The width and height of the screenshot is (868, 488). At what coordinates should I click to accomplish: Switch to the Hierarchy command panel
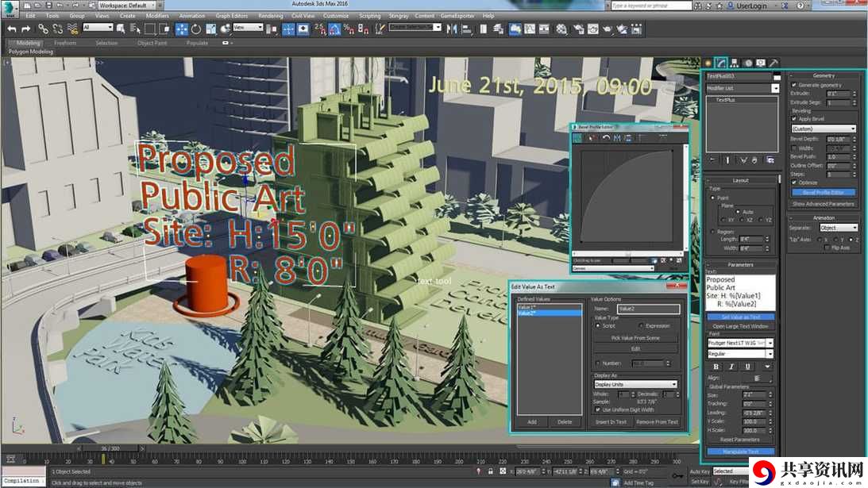point(735,63)
